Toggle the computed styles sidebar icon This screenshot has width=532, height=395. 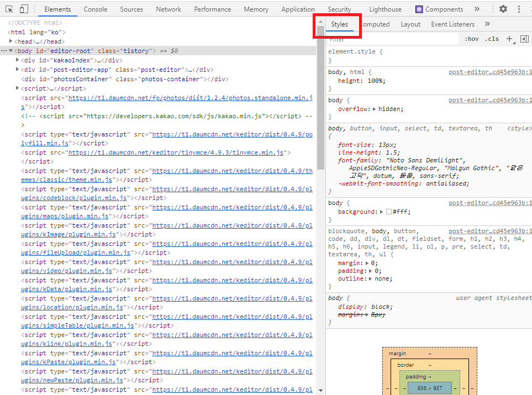click(524, 39)
